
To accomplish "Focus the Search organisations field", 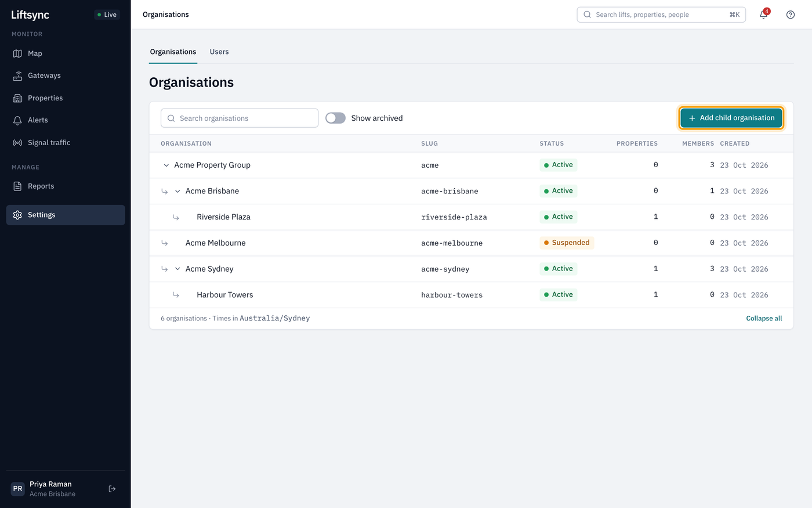I will click(240, 118).
